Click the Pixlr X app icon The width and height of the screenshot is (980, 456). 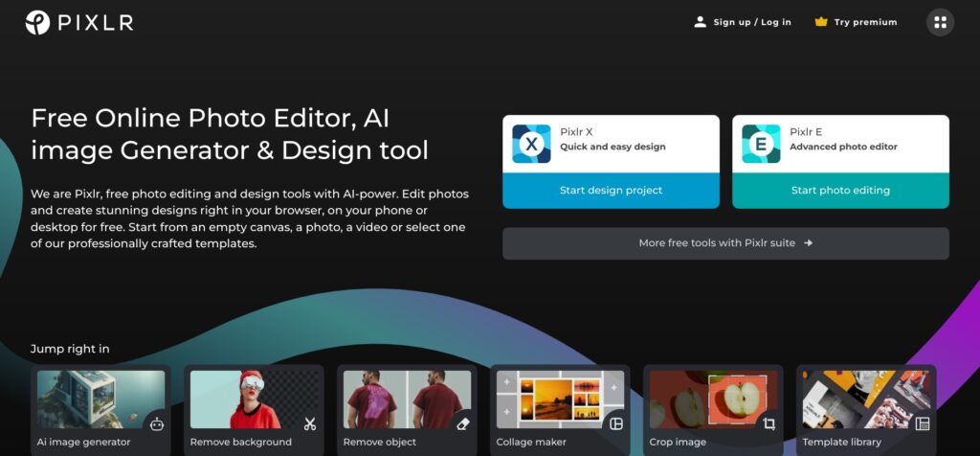(x=531, y=144)
